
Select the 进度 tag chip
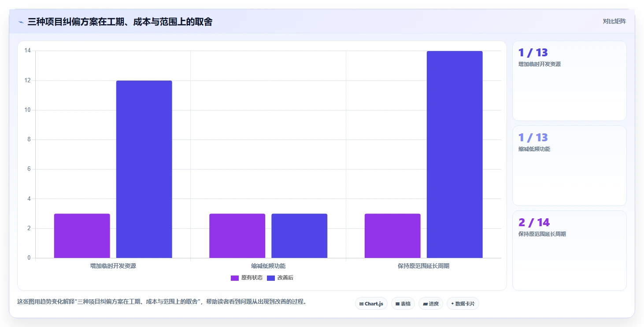click(431, 304)
